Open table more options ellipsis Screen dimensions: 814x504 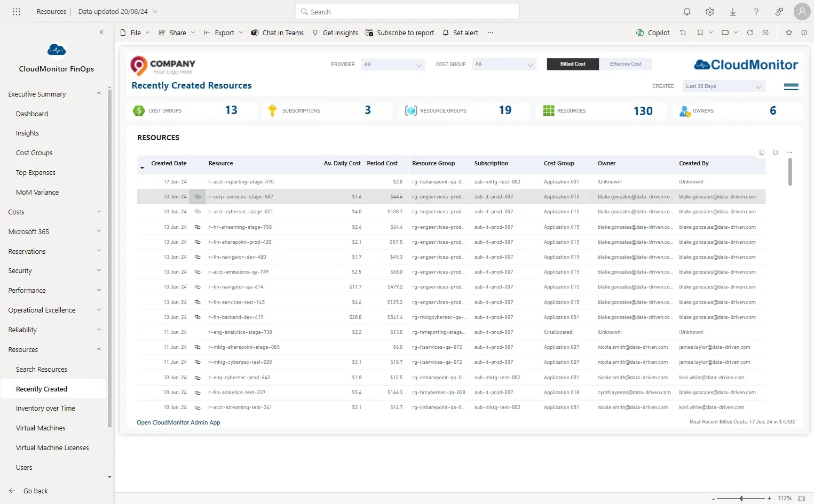tap(789, 153)
